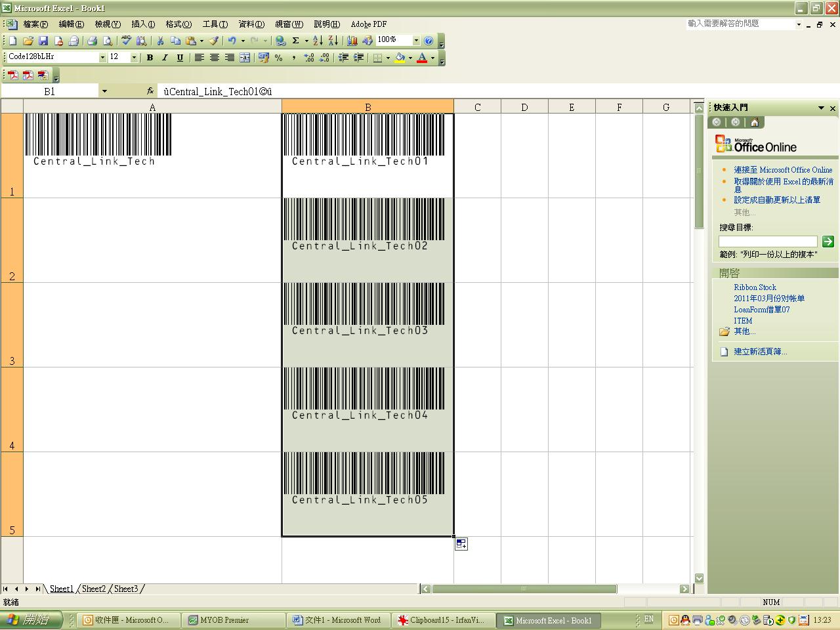The width and height of the screenshot is (840, 630).
Task: Open the font size dropdown showing 12
Action: 134,58
